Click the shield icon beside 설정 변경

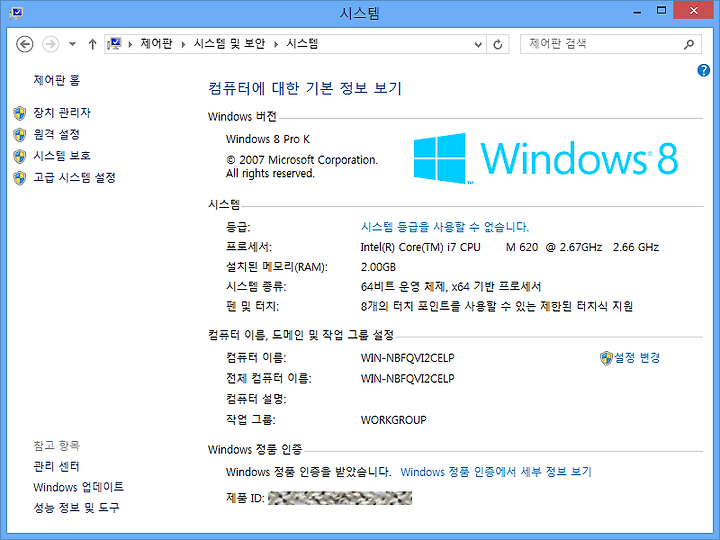point(606,358)
